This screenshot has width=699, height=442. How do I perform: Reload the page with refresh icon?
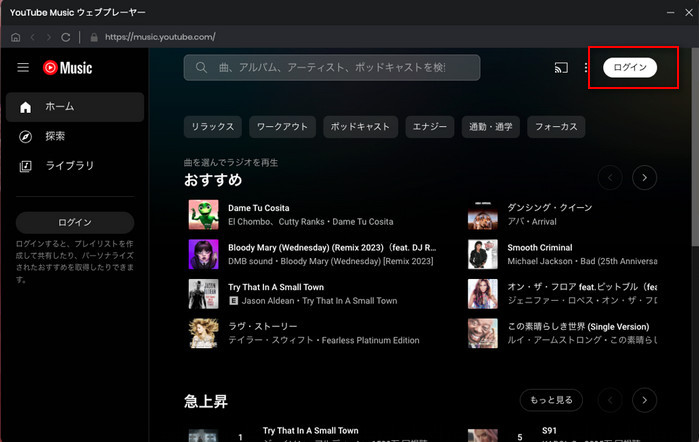point(66,37)
